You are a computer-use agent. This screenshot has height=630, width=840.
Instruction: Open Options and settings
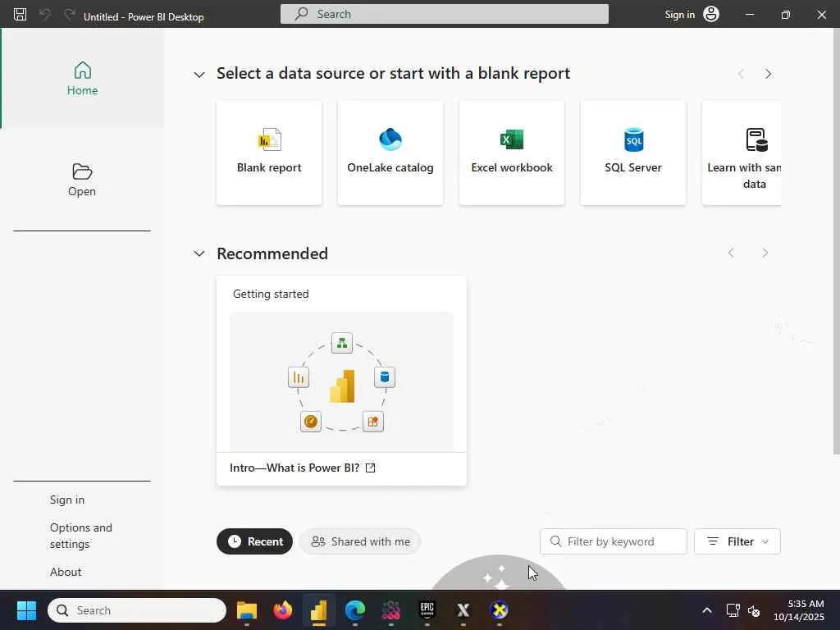point(81,536)
